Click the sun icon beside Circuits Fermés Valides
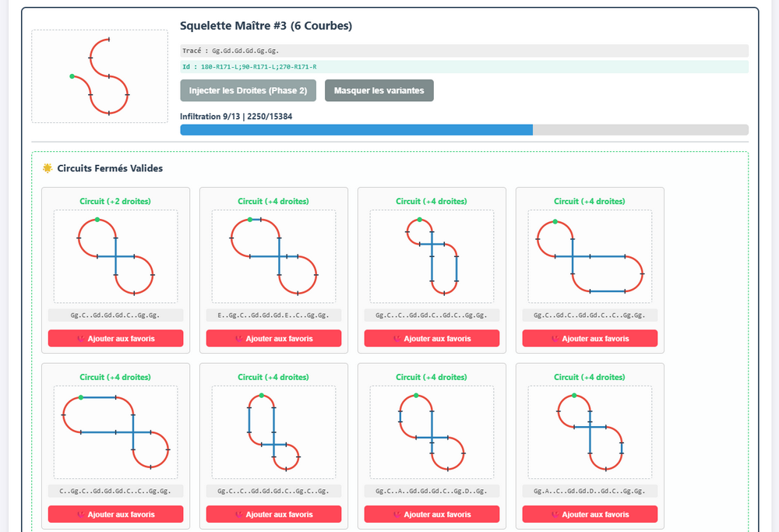 click(48, 168)
